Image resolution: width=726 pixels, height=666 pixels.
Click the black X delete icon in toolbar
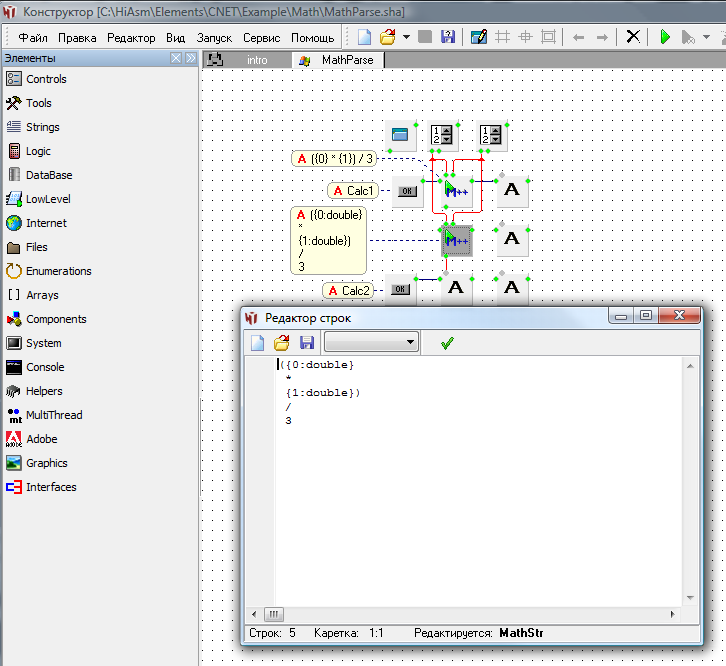point(633,37)
